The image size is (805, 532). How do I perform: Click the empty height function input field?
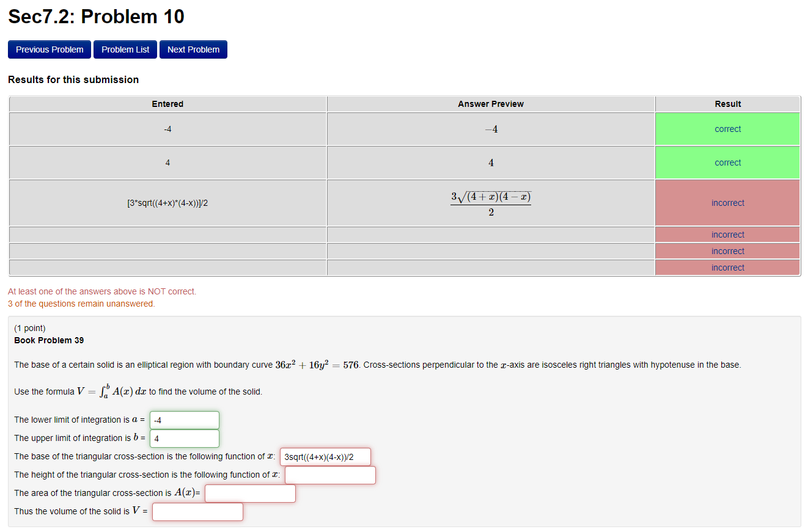point(330,475)
